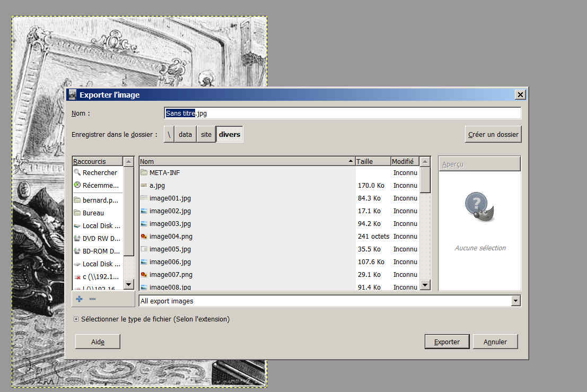
Task: Sort files by the Nom column header
Action: point(244,161)
